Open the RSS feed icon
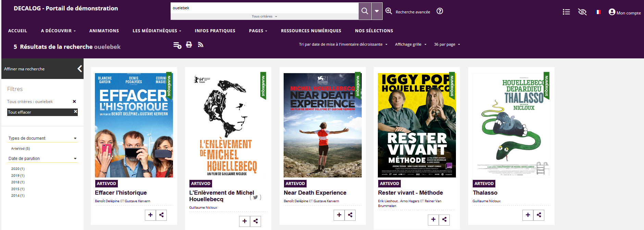644x230 pixels. click(201, 45)
